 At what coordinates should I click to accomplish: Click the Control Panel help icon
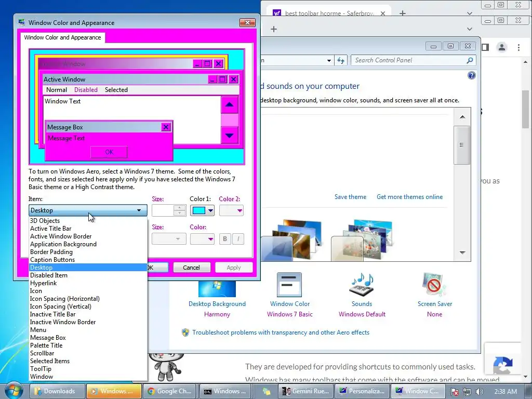(x=471, y=75)
